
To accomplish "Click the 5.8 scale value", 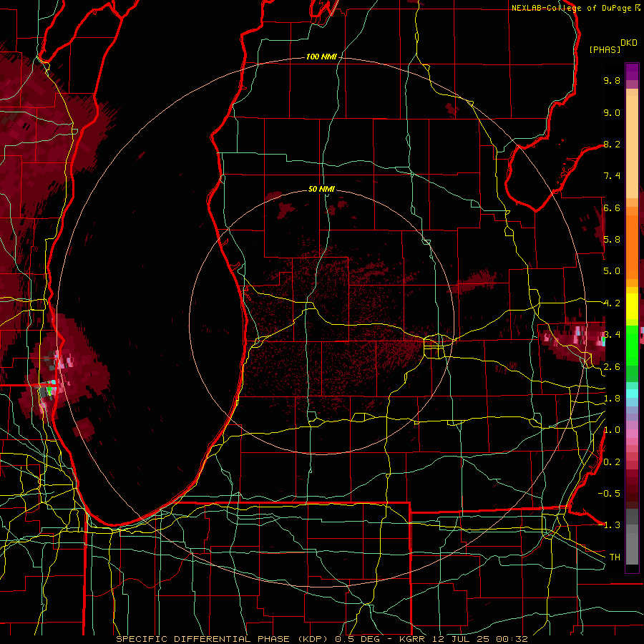I will click(x=612, y=240).
